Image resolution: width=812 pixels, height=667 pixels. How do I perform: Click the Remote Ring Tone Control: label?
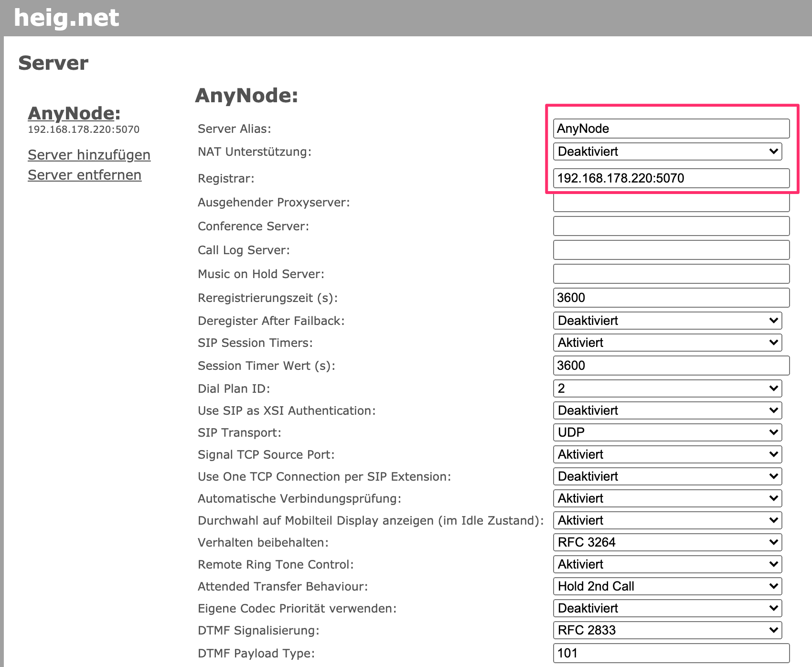coord(276,565)
